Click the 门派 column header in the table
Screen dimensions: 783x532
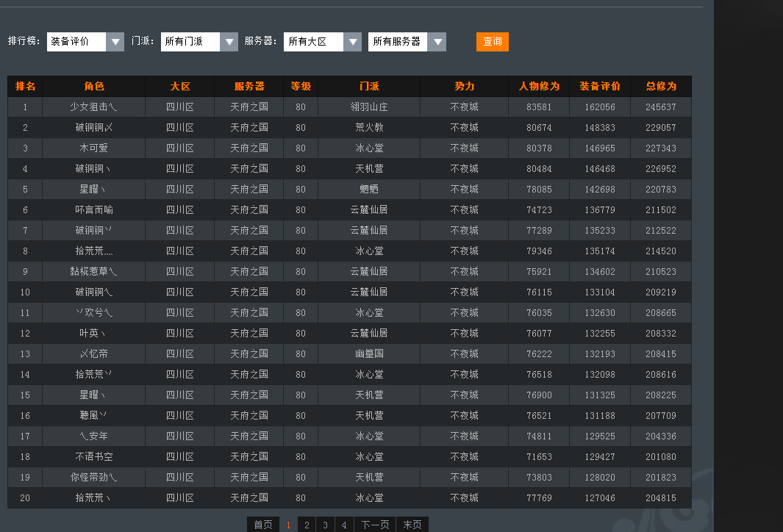pos(369,86)
